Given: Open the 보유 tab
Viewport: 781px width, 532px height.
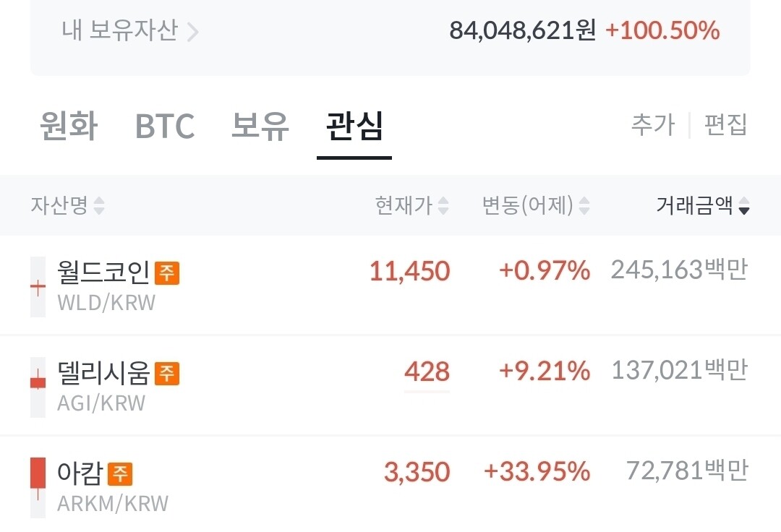Looking at the screenshot, I should [x=260, y=126].
